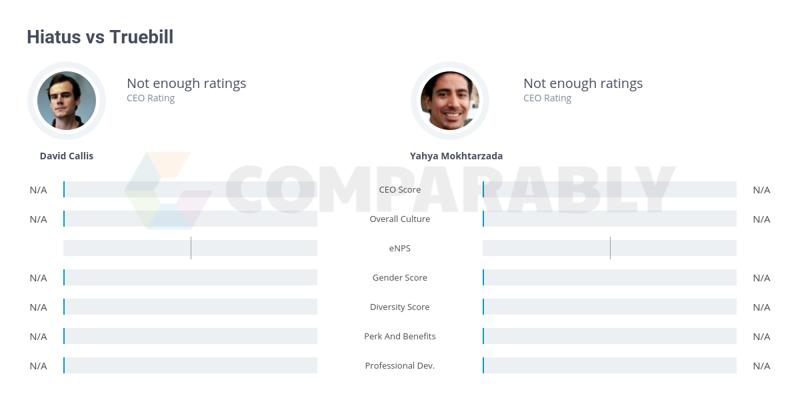The width and height of the screenshot is (800, 400).
Task: Click the Perk And Benefits label
Action: click(x=399, y=336)
